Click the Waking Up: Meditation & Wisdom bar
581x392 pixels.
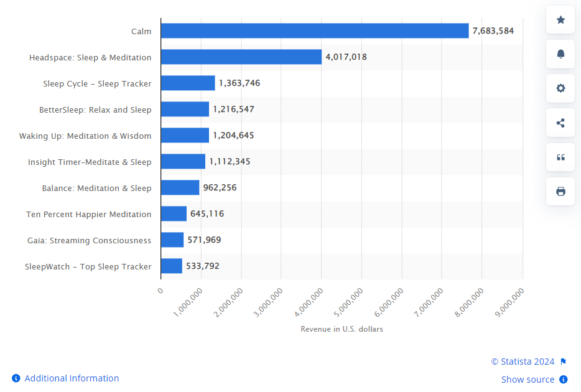tap(185, 135)
